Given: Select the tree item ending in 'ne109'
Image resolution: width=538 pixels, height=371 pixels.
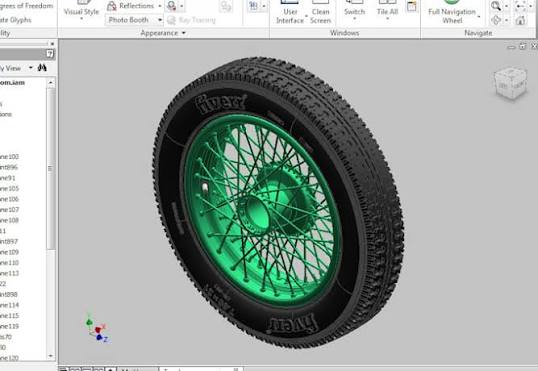Looking at the screenshot, I should coord(9,252).
